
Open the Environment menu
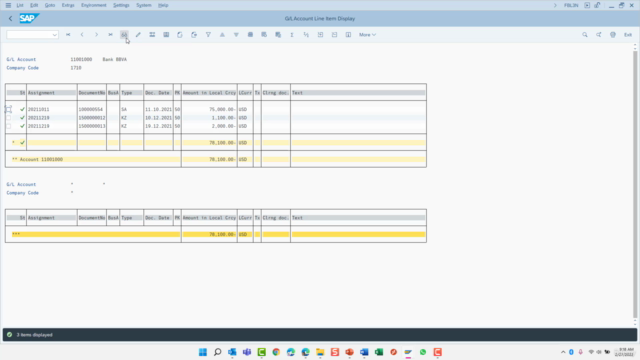point(94,5)
